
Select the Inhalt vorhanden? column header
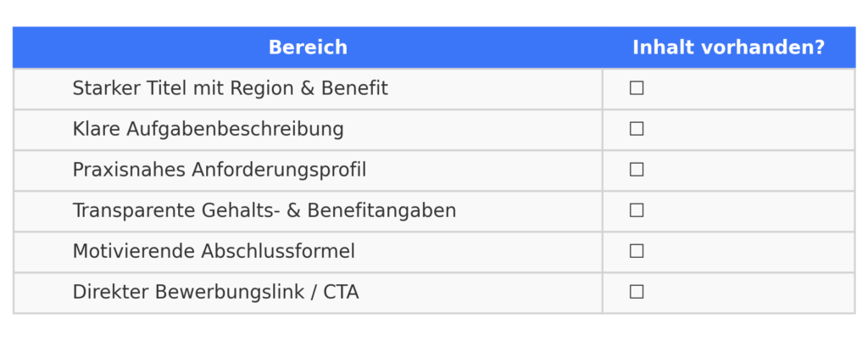tap(728, 48)
